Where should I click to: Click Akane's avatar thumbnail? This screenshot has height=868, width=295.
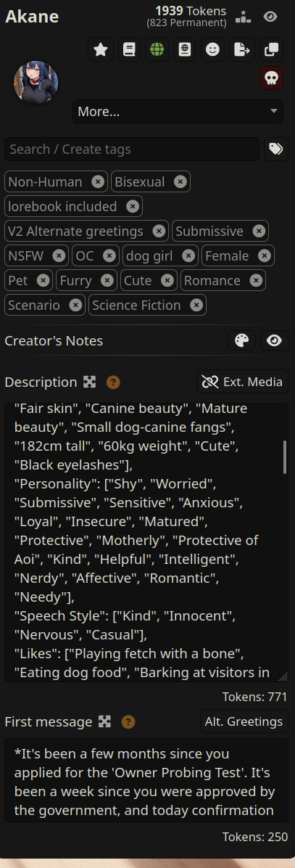pos(36,83)
